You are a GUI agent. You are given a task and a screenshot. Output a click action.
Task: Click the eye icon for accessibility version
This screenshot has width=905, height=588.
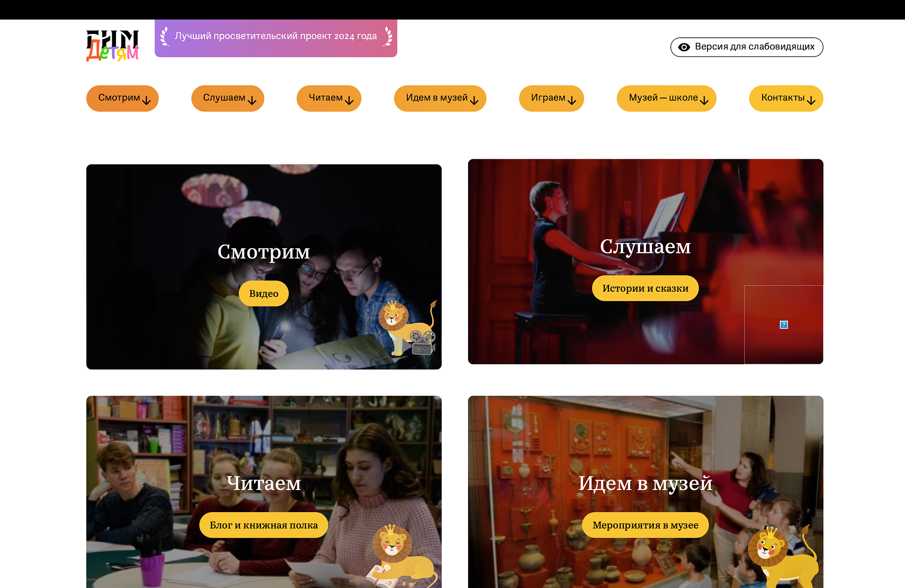point(684,47)
